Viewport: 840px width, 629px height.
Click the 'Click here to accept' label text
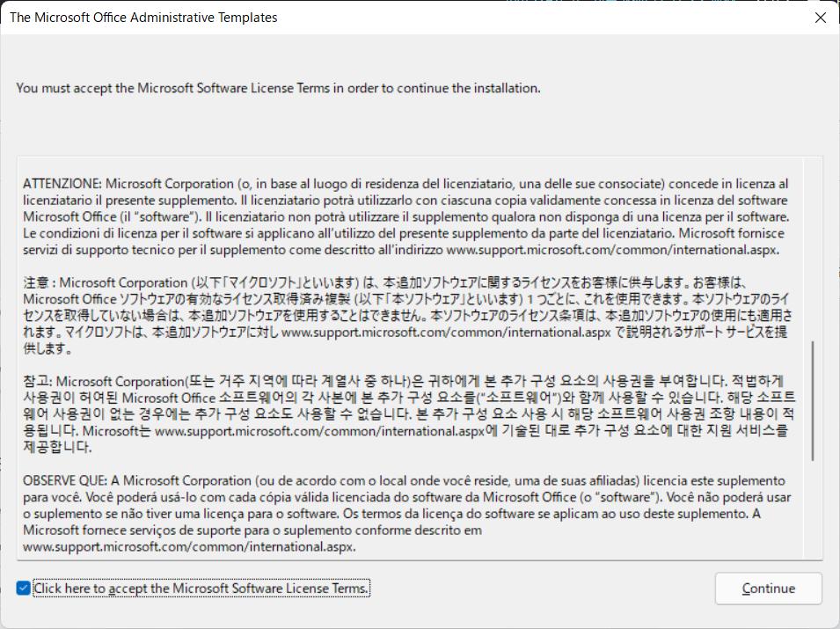click(201, 589)
